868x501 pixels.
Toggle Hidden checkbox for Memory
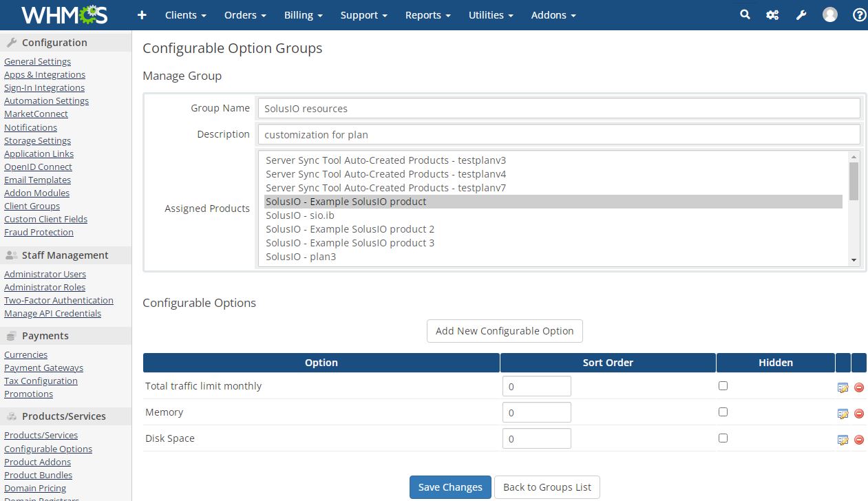723,412
